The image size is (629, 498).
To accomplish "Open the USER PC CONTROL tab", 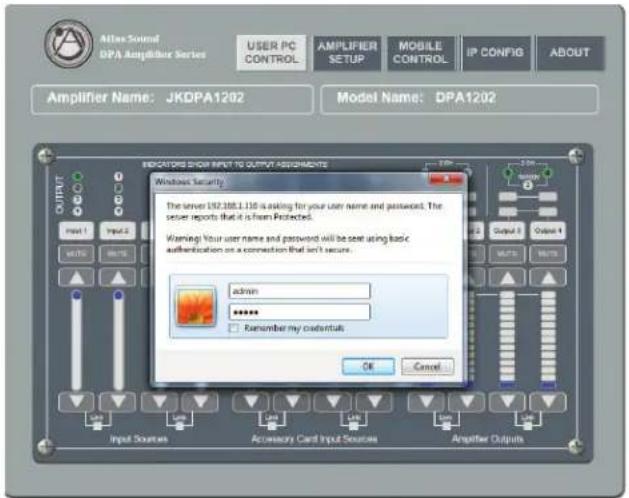I will point(271,53).
